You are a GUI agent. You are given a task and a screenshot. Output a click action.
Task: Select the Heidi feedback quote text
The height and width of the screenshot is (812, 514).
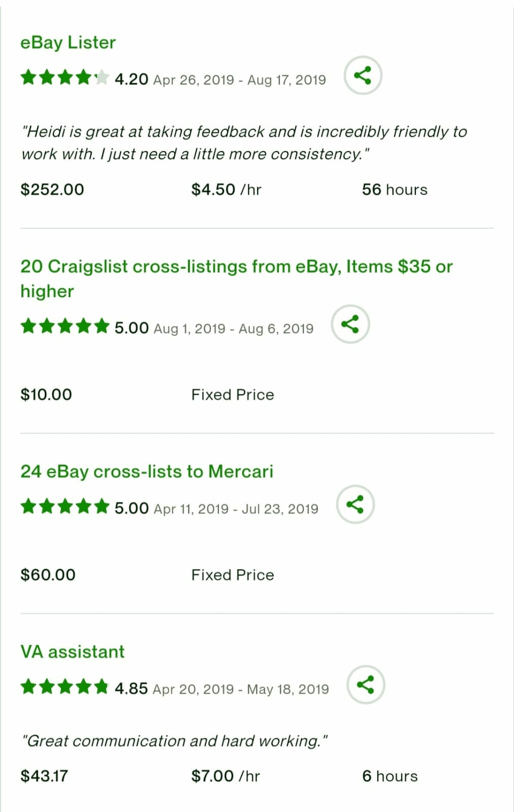(244, 143)
